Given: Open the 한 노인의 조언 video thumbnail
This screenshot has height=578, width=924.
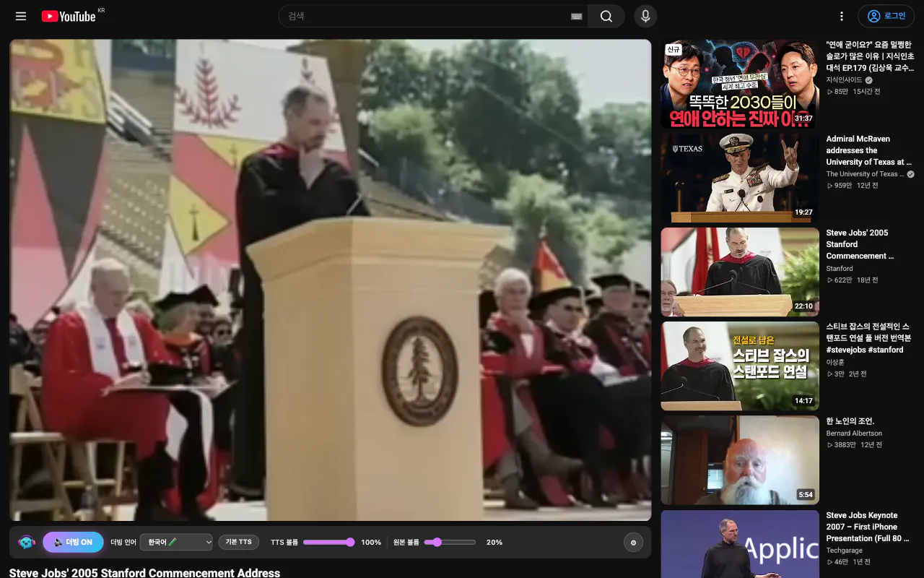Looking at the screenshot, I should [740, 460].
